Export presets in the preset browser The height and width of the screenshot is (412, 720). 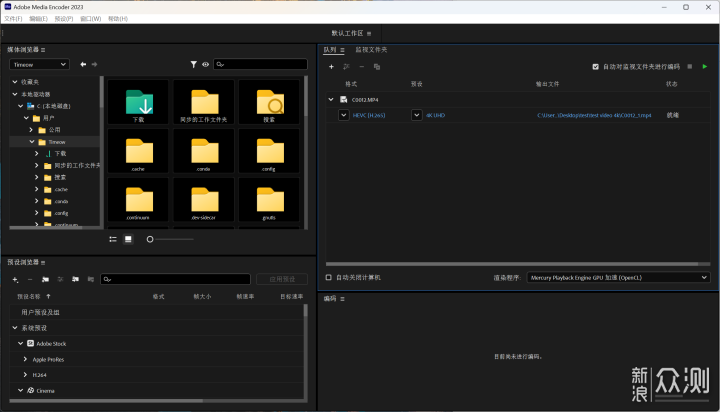click(90, 279)
